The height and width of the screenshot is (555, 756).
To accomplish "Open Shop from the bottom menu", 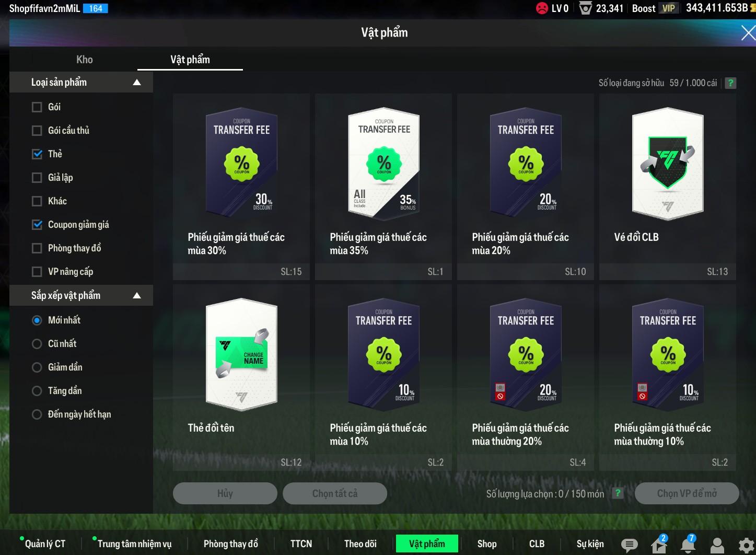I will 486,544.
